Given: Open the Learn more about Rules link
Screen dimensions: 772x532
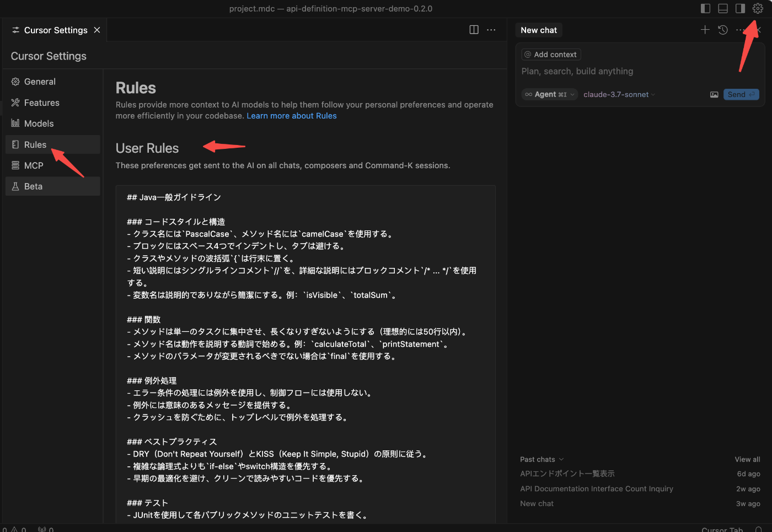Looking at the screenshot, I should [x=292, y=116].
